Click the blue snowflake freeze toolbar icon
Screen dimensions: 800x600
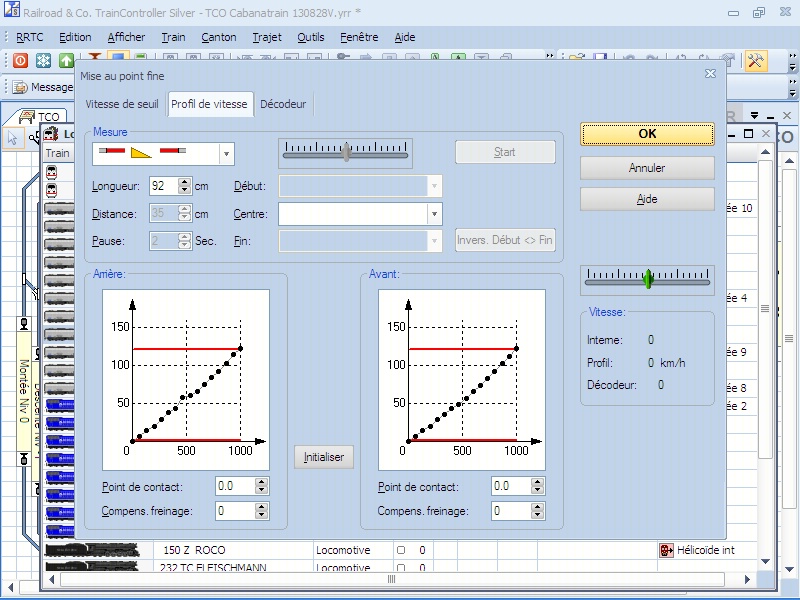tap(43, 61)
